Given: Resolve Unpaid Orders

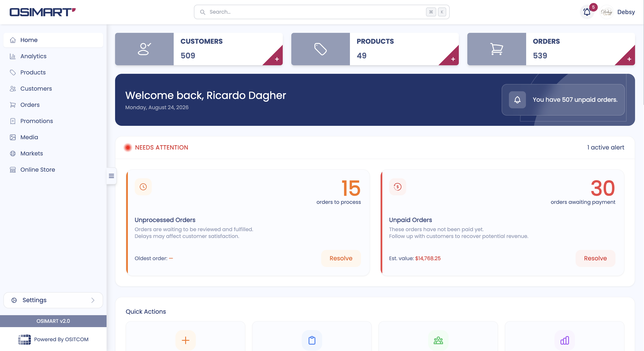Looking at the screenshot, I should pyautogui.click(x=595, y=258).
